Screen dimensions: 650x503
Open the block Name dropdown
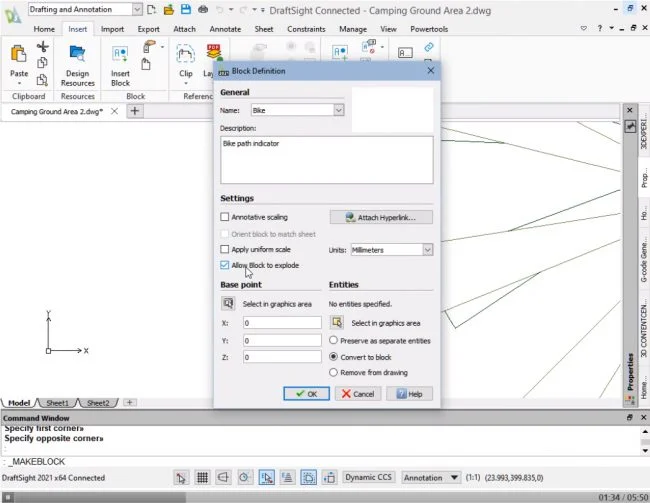339,110
